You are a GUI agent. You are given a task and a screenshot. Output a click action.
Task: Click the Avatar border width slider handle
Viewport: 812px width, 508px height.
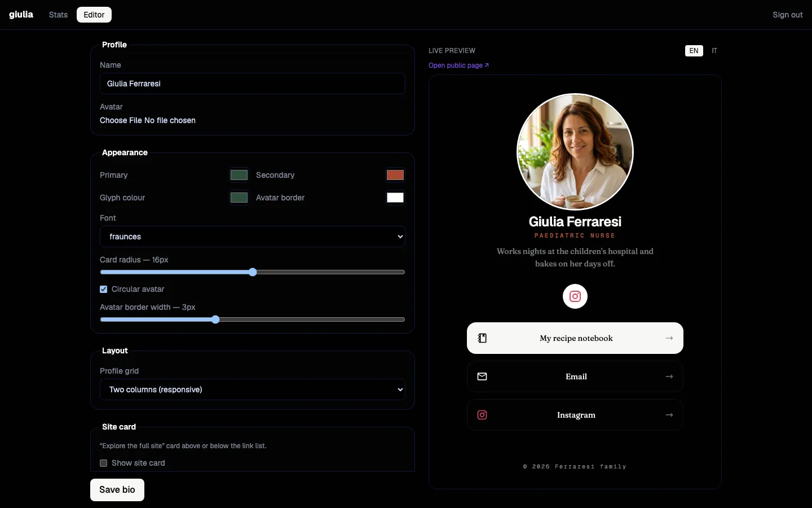click(215, 319)
